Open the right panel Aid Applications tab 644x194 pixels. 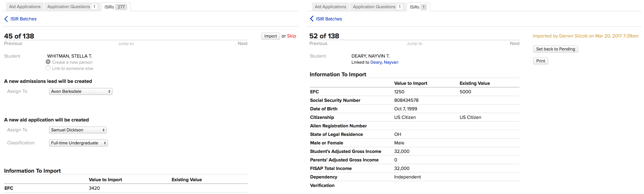click(x=330, y=7)
